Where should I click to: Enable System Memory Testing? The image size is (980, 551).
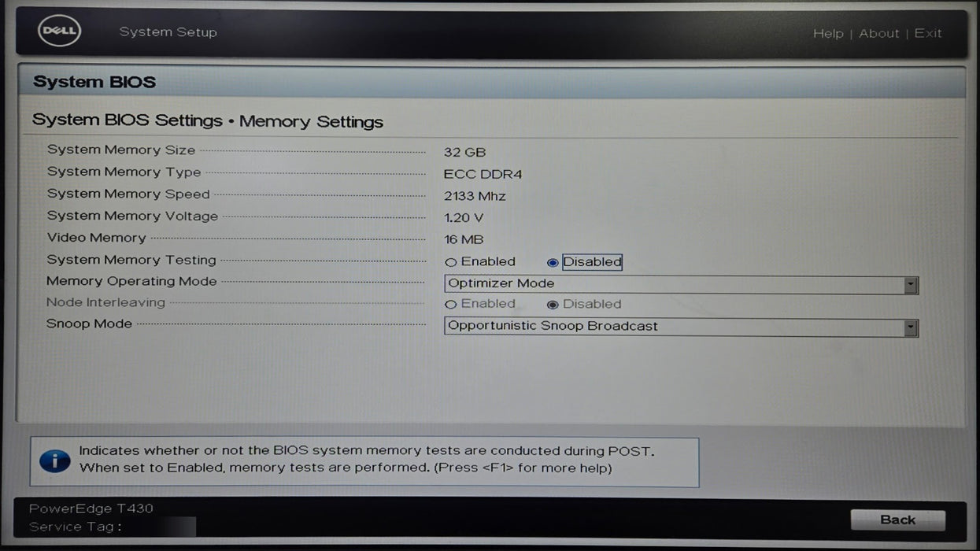pyautogui.click(x=480, y=261)
